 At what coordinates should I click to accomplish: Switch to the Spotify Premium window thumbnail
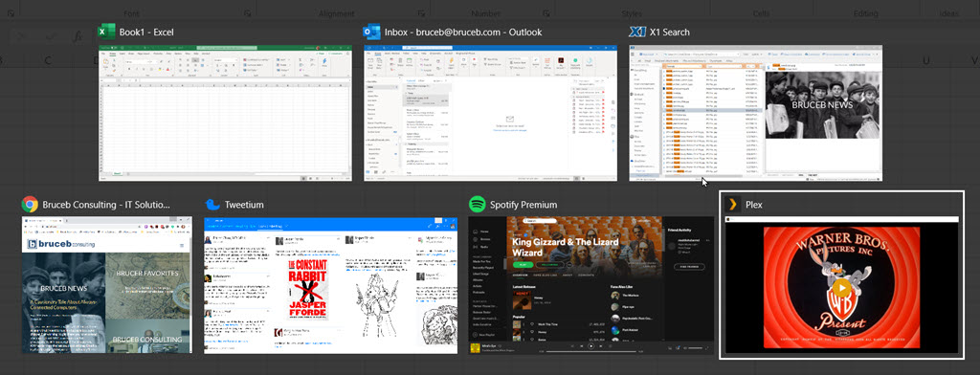590,285
